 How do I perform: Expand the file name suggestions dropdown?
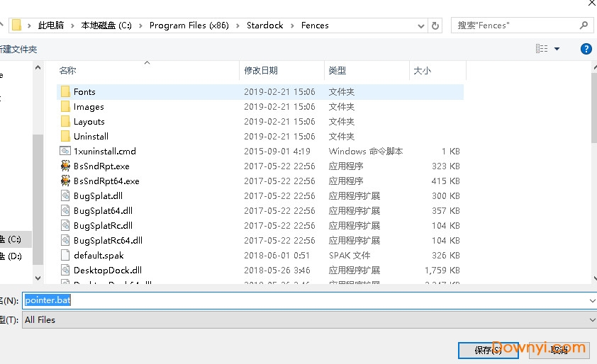(x=592, y=300)
